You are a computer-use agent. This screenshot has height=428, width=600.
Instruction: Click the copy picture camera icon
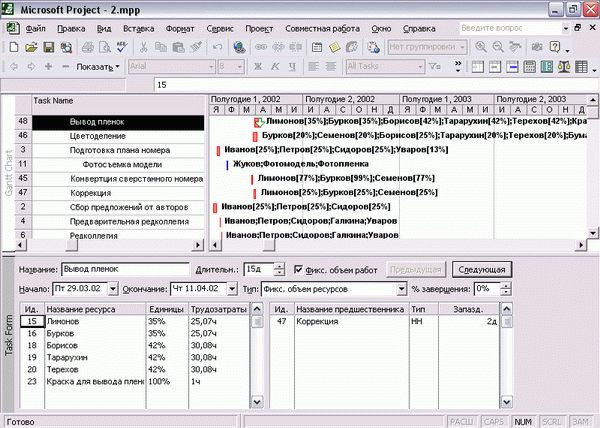click(x=537, y=47)
